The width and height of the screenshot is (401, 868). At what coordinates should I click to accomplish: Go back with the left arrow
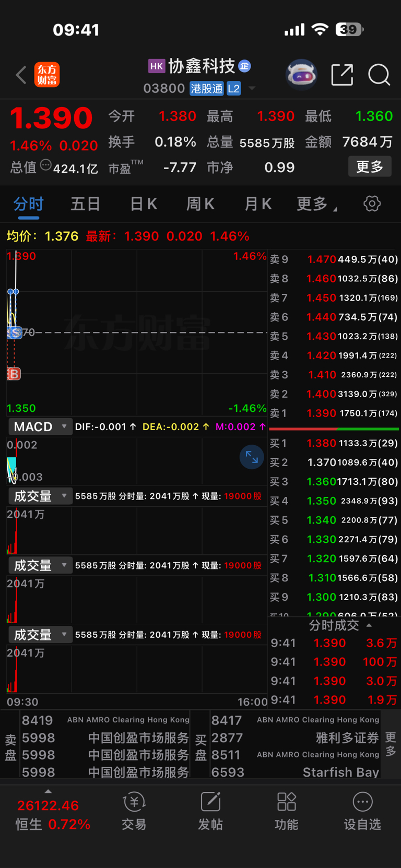coord(21,75)
